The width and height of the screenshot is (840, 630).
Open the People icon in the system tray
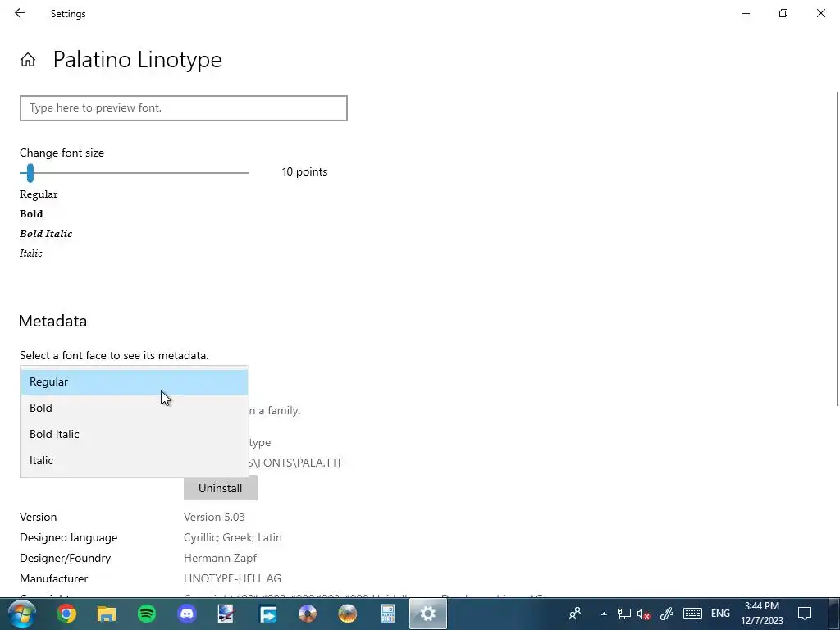click(x=575, y=614)
